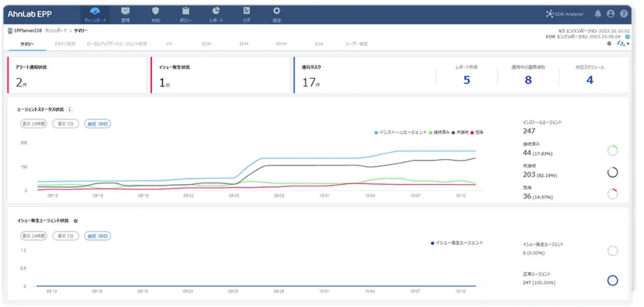The width and height of the screenshot is (644, 307).
Task: Click the 適用中の連携規則 count 8
Action: pos(528,80)
